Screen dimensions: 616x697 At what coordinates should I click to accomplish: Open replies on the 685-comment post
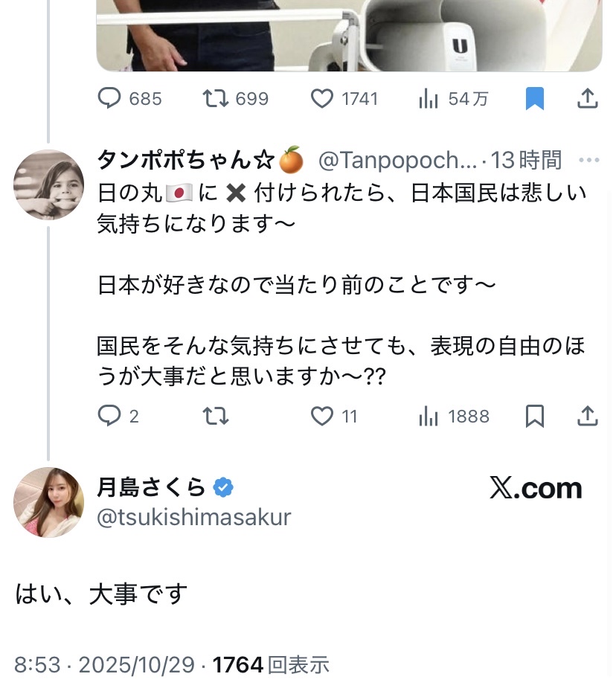coord(110,99)
